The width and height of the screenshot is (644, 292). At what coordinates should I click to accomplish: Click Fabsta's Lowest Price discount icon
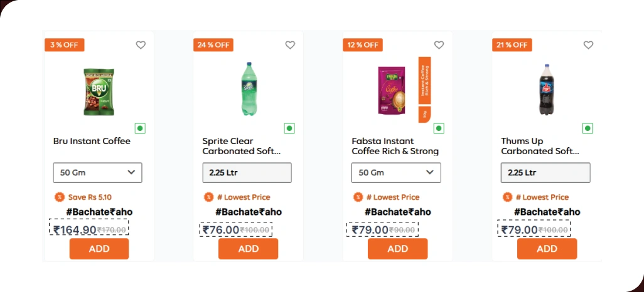point(358,197)
